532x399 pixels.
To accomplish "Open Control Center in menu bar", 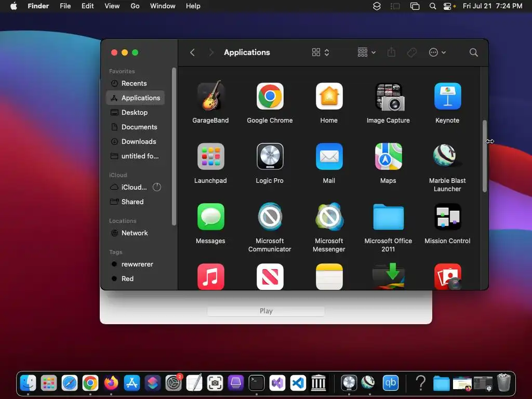I will [447, 6].
